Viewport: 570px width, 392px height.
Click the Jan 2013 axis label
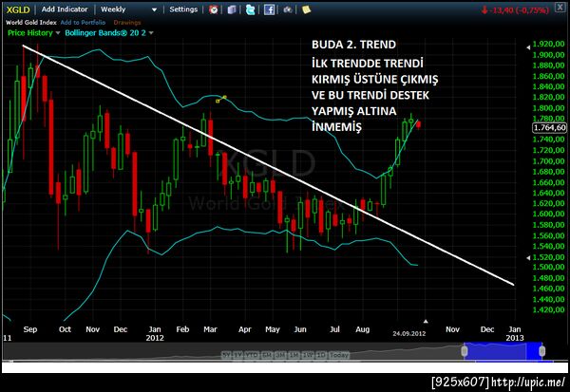tap(515, 333)
